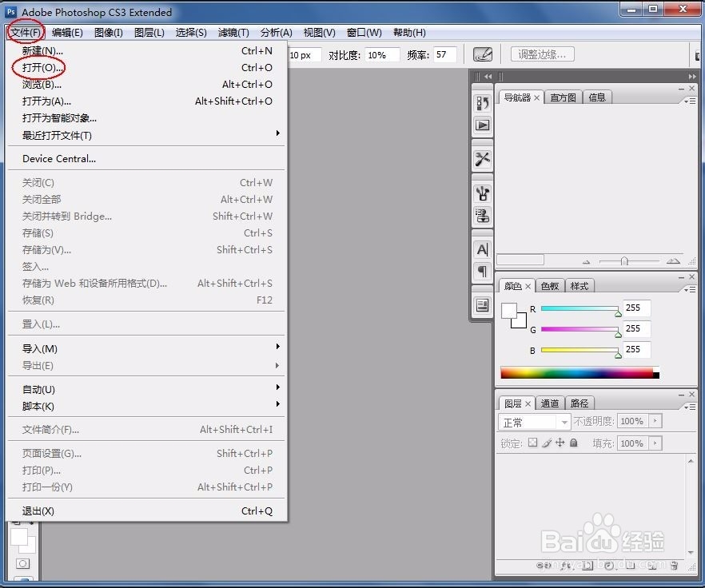Open the 填充 slider arrow
The image size is (705, 588).
(x=655, y=443)
